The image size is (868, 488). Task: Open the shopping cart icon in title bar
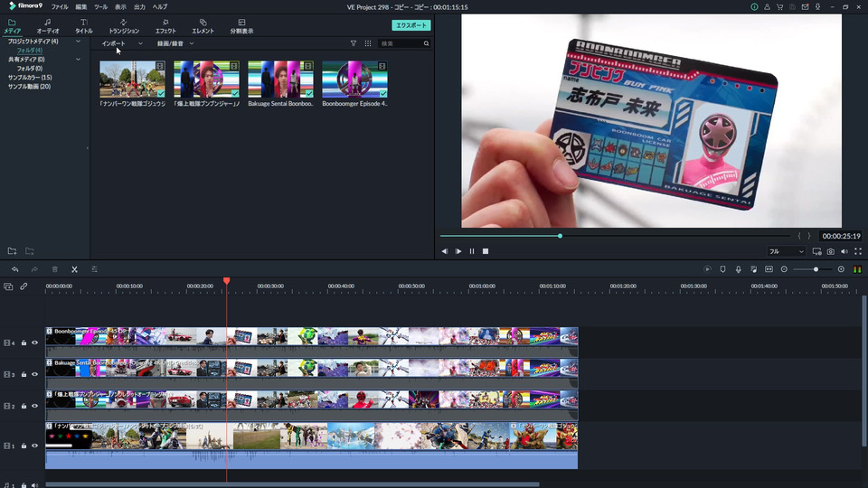click(x=780, y=7)
